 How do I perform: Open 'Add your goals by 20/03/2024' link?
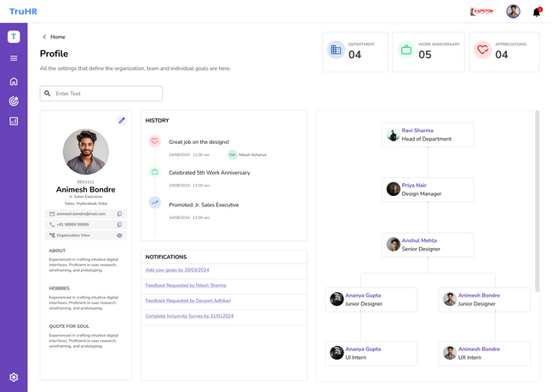[x=177, y=269]
